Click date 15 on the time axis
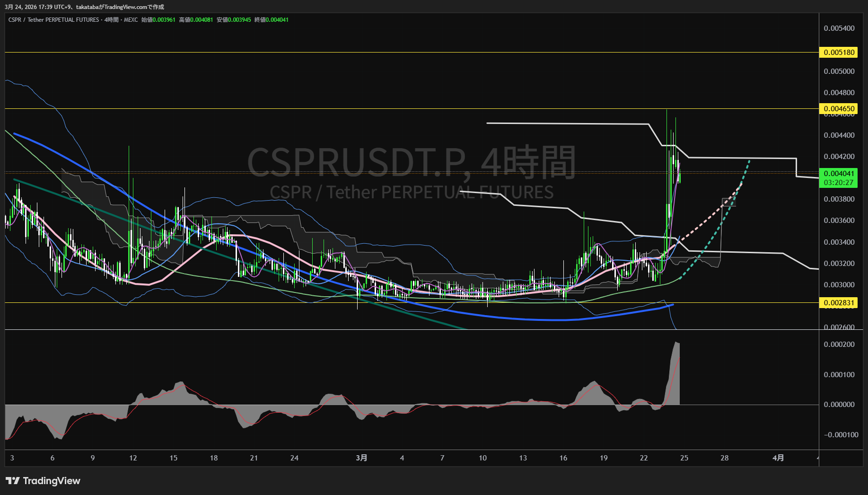The height and width of the screenshot is (495, 868). (174, 458)
